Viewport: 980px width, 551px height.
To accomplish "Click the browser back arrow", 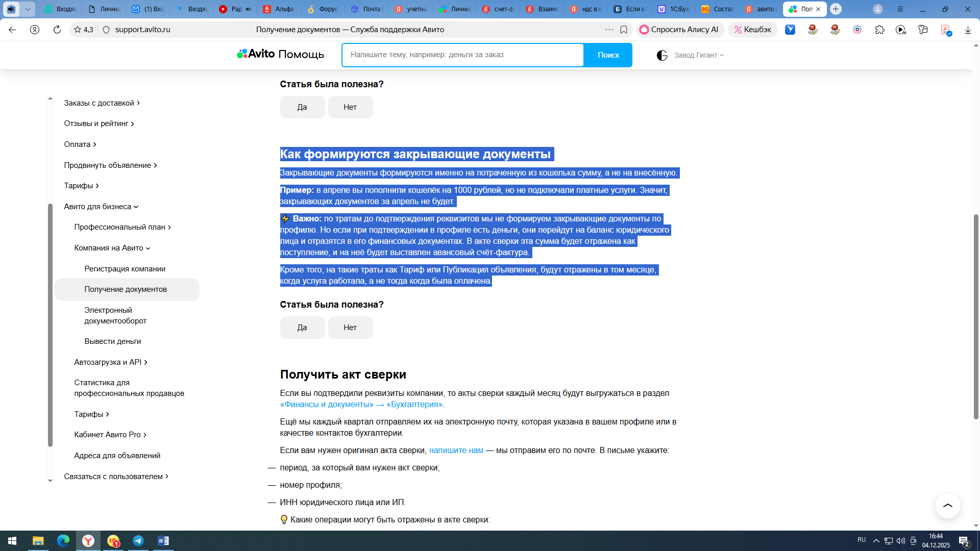I will point(12,30).
